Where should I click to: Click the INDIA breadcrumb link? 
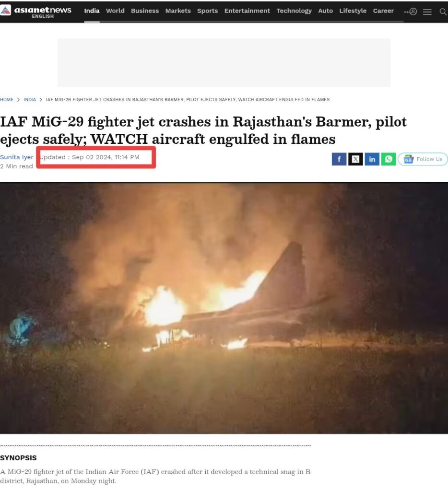click(30, 100)
